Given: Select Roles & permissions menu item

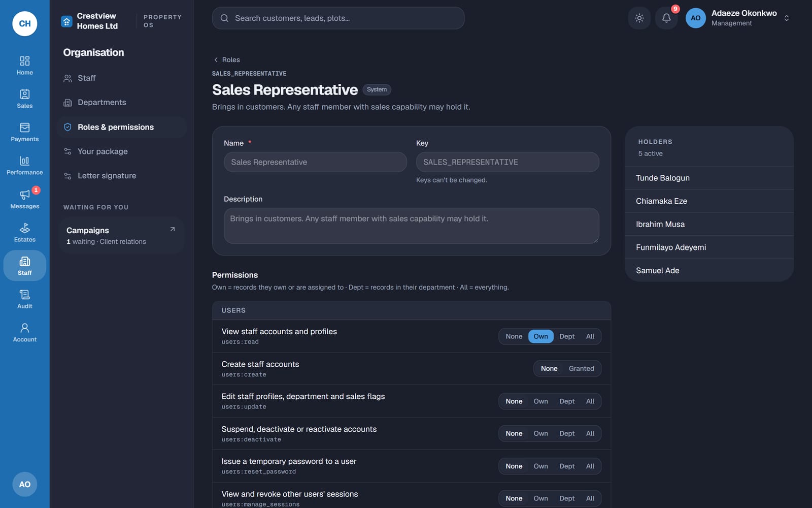Looking at the screenshot, I should (122, 127).
